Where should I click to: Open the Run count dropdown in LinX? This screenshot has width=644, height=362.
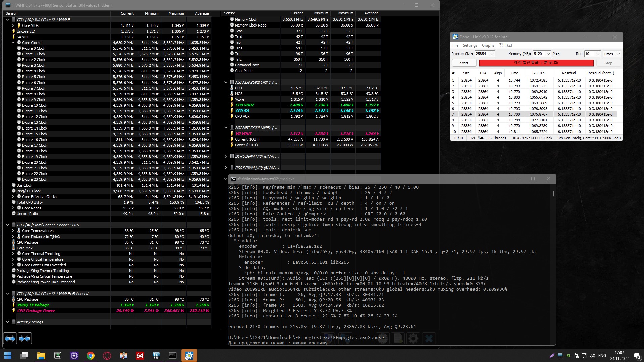598,54
